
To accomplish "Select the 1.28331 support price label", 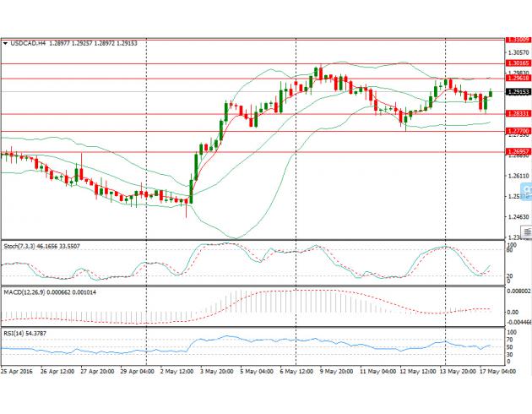I will click(517, 114).
